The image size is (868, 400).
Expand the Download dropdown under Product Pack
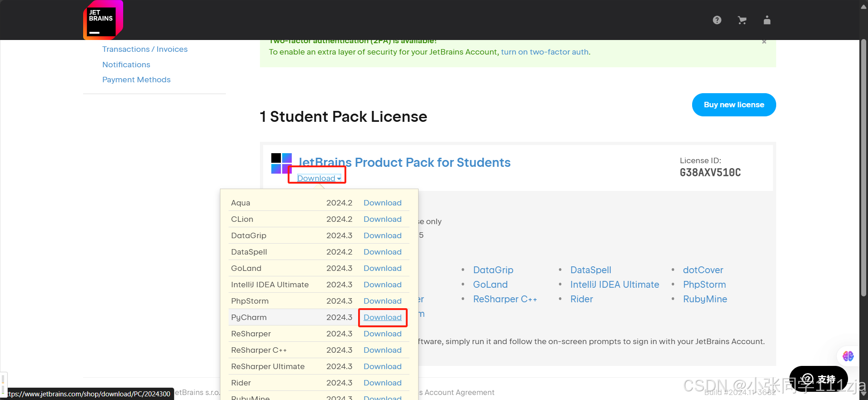point(319,178)
